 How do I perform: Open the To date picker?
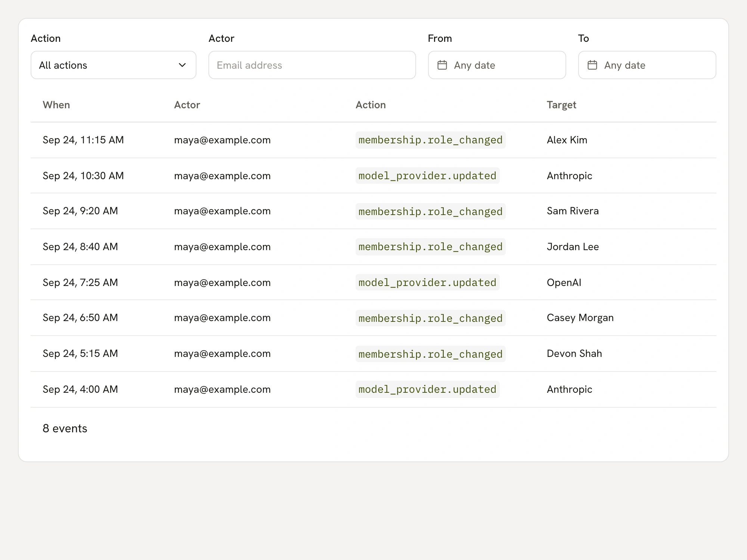point(647,65)
